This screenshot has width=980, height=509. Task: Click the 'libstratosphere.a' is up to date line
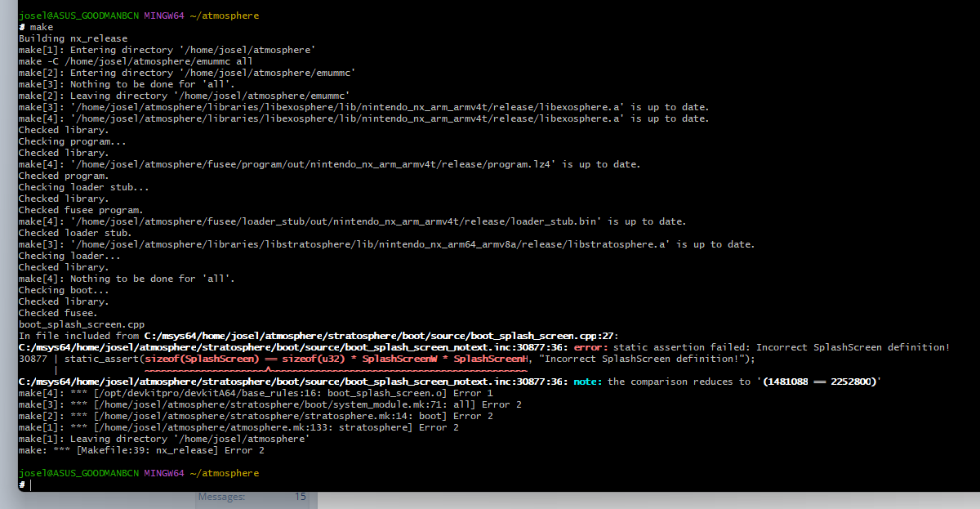(x=386, y=244)
